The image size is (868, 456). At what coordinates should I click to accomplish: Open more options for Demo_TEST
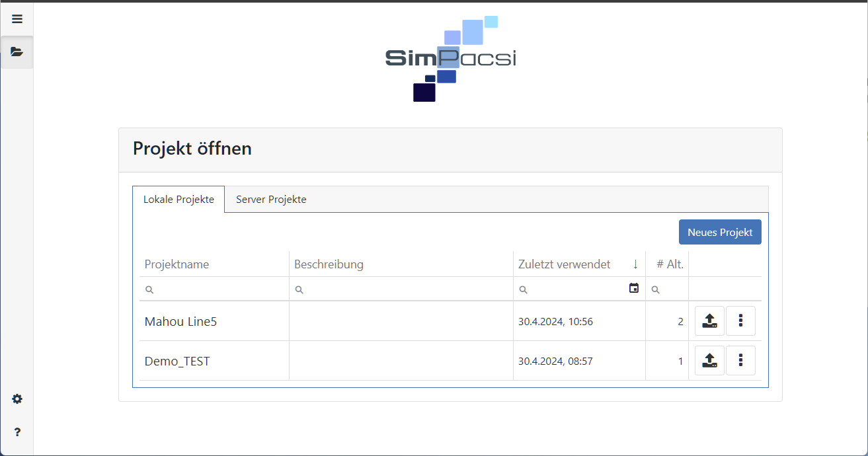click(740, 361)
